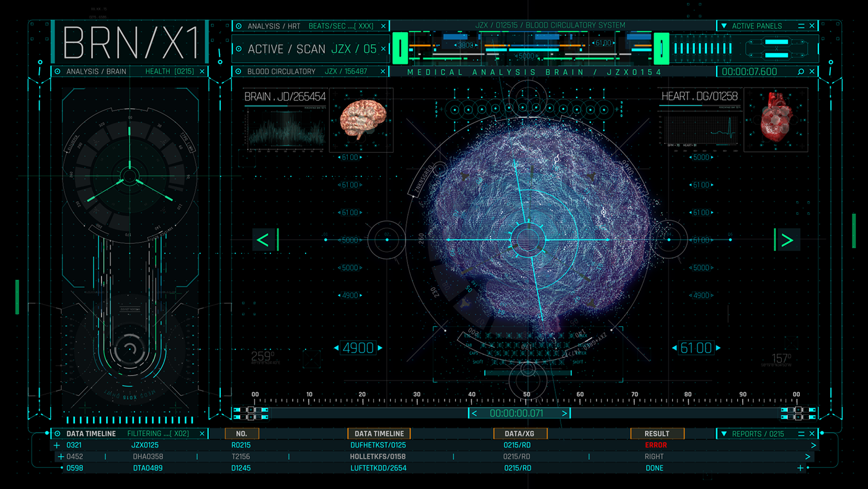The image size is (868, 489).
Task: Click the right green scan range handle
Action: coord(662,48)
